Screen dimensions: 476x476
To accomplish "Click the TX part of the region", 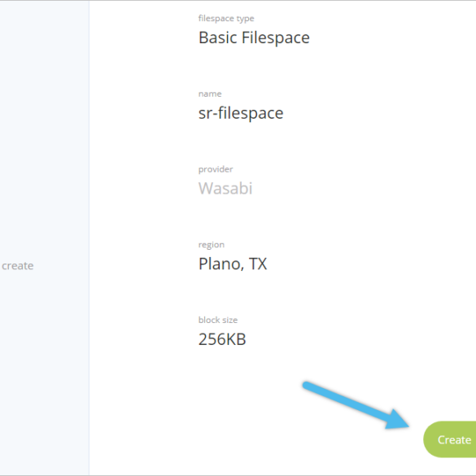I will (258, 264).
